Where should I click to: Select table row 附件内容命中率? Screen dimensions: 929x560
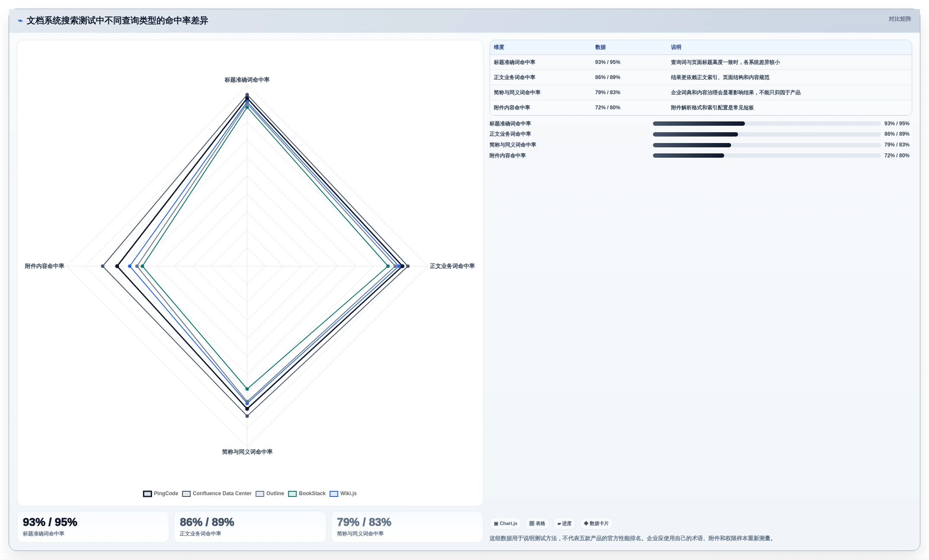pos(700,108)
